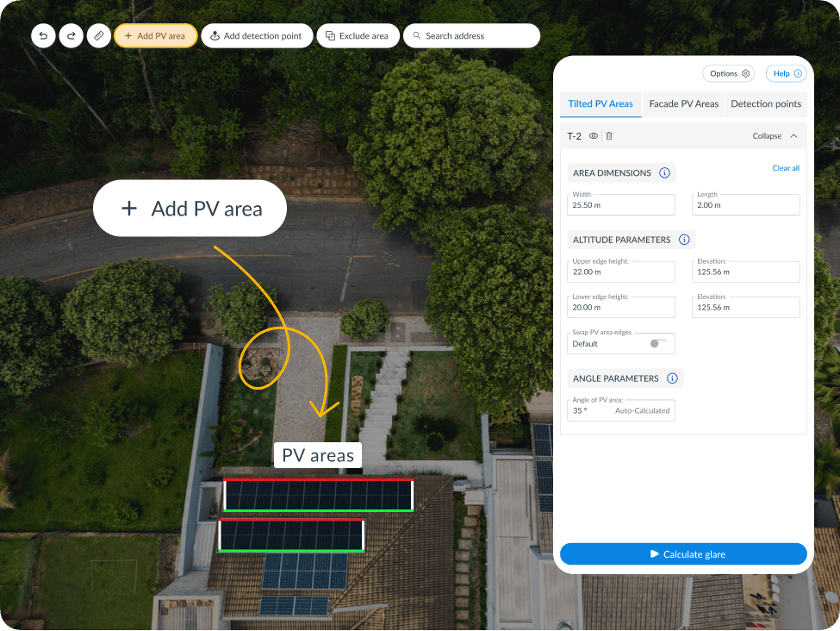Click the Upper edge height field
Image resolution: width=840 pixels, height=631 pixels.
pos(622,272)
